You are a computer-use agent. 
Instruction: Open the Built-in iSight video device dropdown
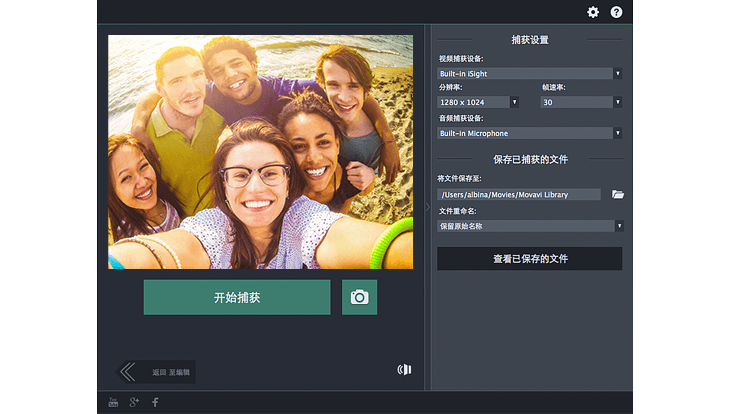(x=529, y=74)
